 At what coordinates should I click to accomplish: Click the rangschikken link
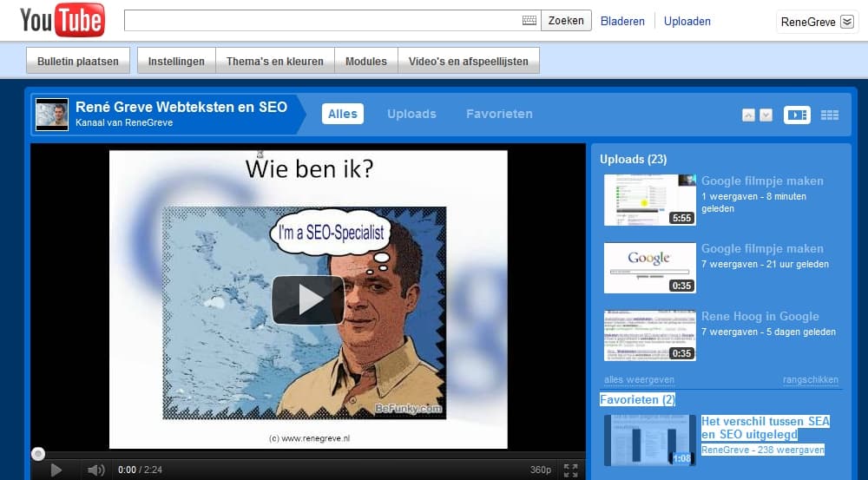(x=811, y=380)
